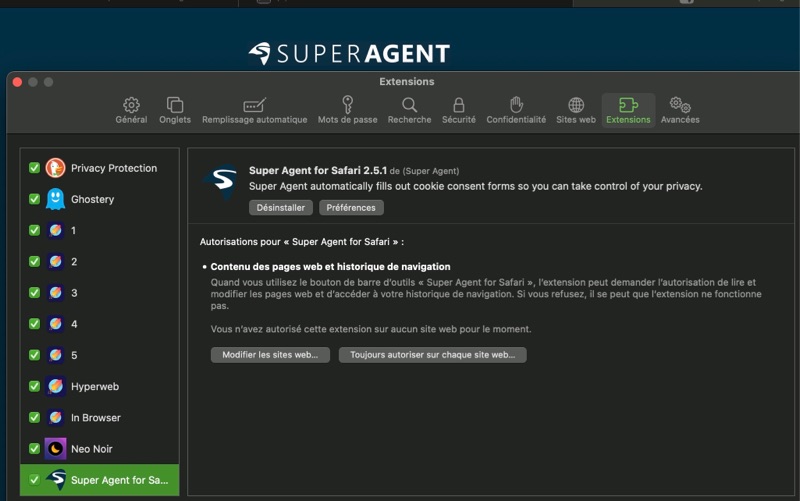Image resolution: width=800 pixels, height=501 pixels.
Task: Open the Avancées gears tab
Action: click(x=680, y=110)
